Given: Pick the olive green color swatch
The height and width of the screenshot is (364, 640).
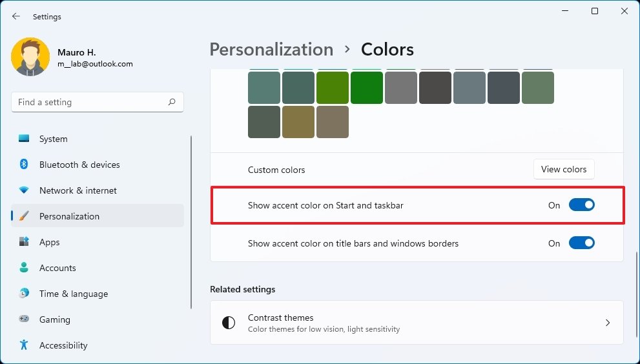Looking at the screenshot, I should pyautogui.click(x=332, y=87).
